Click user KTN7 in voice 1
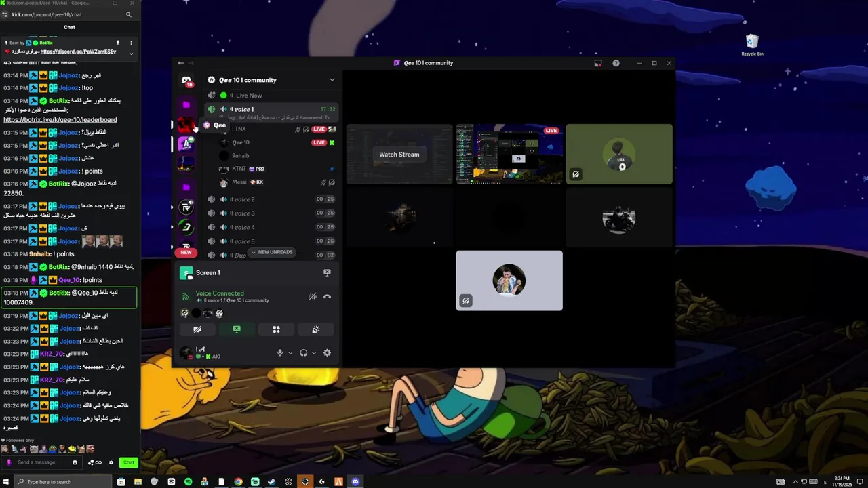868x488 pixels. tap(278, 169)
